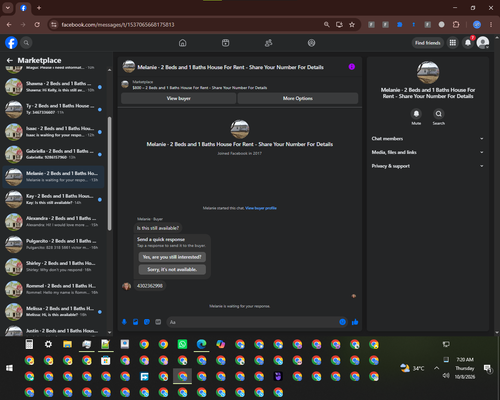Open Microsoft Edge from the taskbar

201,344
